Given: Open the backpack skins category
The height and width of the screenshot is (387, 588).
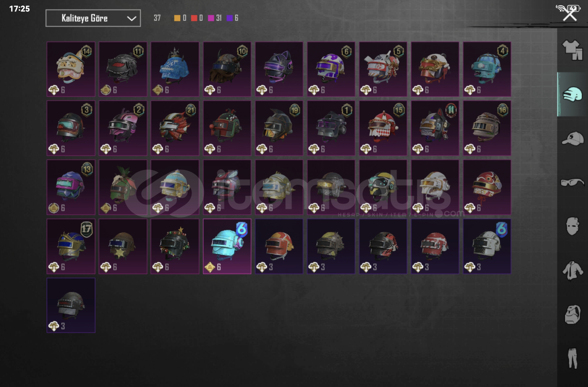Looking at the screenshot, I should click(x=572, y=315).
